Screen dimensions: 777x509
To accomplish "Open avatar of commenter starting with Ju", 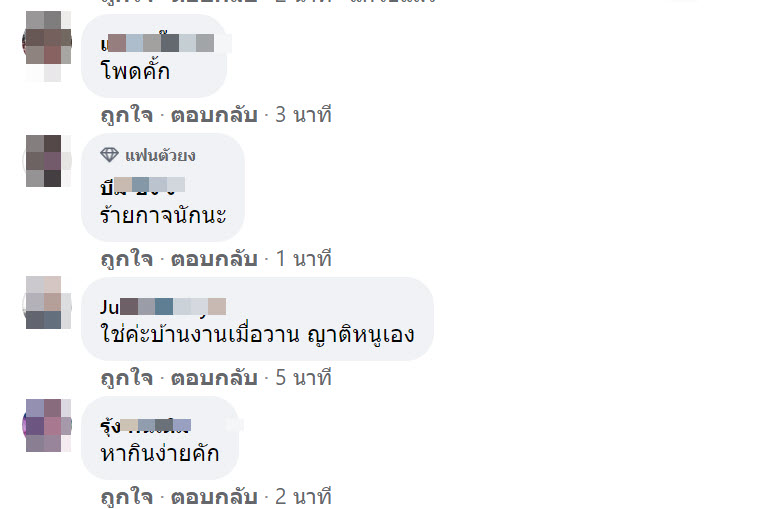I will click(x=47, y=303).
